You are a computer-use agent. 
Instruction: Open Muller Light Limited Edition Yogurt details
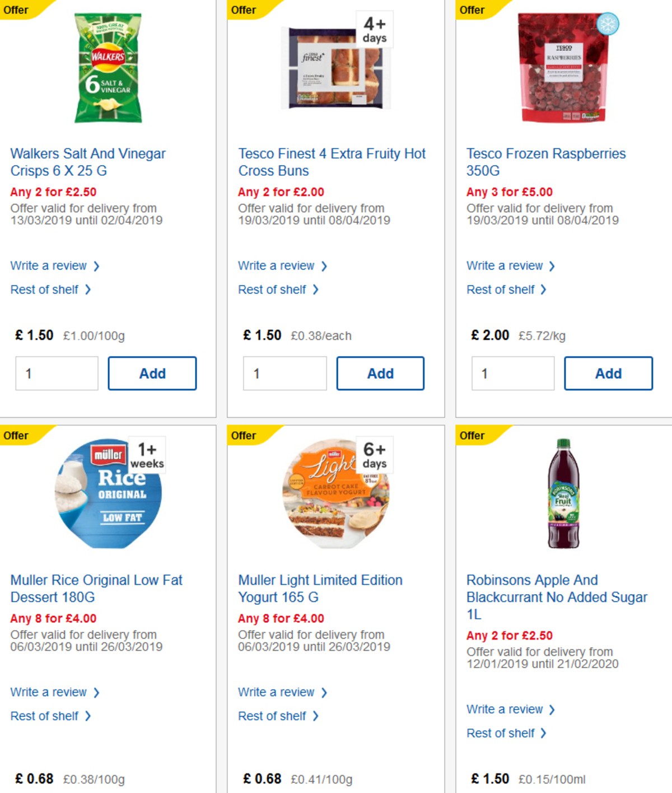320,588
